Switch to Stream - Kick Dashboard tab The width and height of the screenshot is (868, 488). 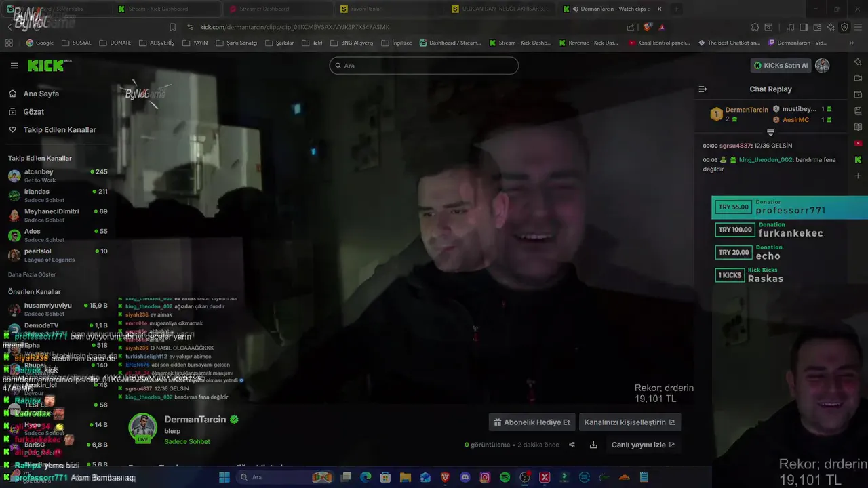pyautogui.click(x=167, y=9)
